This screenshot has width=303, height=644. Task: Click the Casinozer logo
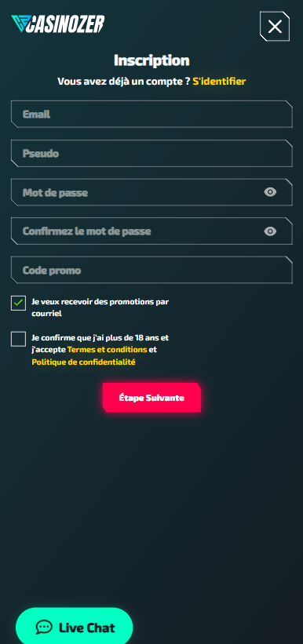pyautogui.click(x=58, y=24)
